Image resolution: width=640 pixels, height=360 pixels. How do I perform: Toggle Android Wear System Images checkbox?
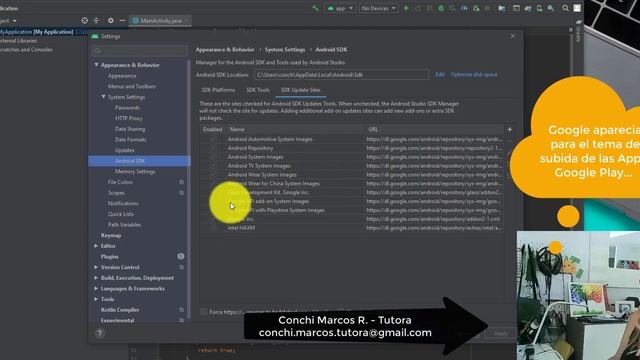click(x=213, y=175)
